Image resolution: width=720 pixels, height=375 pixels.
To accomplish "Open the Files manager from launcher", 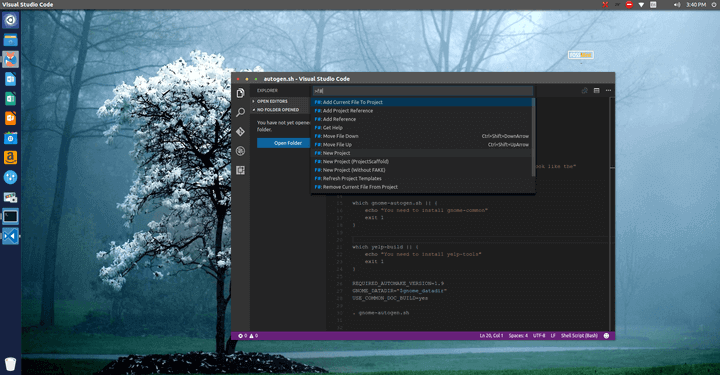I will coord(11,40).
